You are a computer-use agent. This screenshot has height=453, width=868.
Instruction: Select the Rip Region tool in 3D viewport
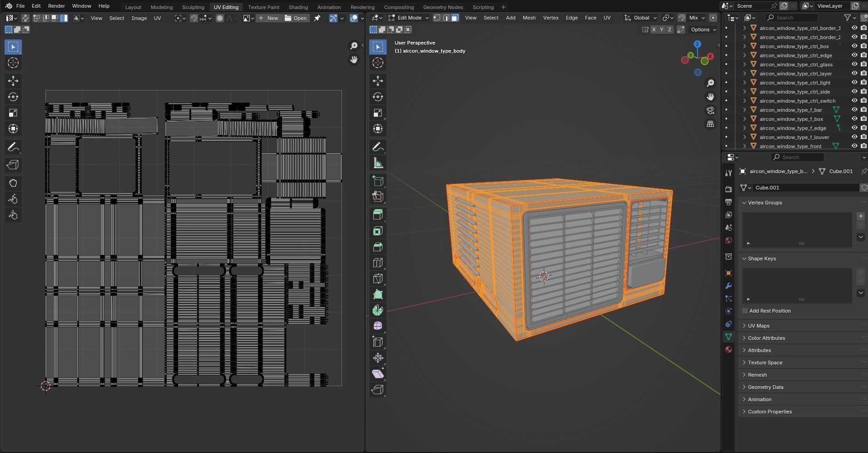coord(378,390)
